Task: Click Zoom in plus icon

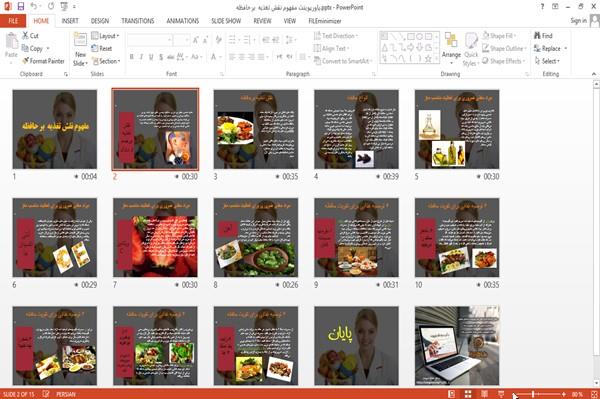Action: (x=564, y=394)
